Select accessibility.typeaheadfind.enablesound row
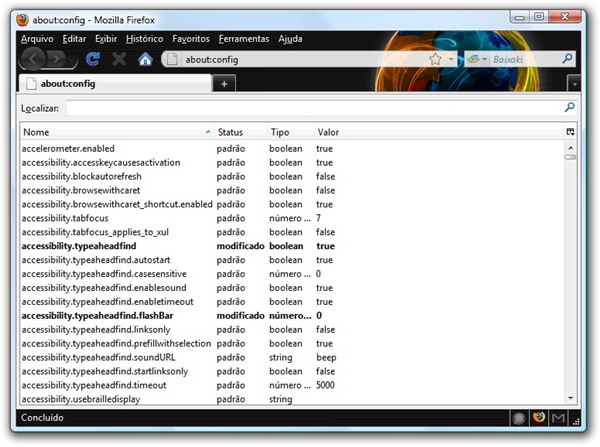 (292, 288)
